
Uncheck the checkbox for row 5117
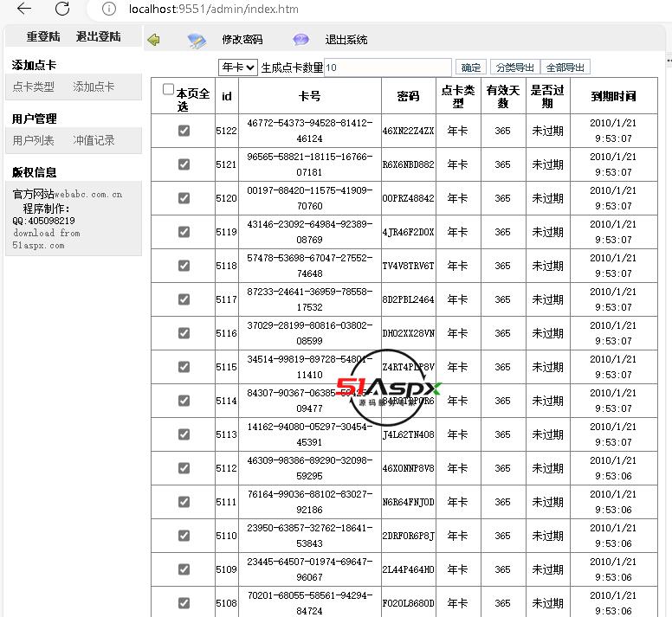(x=184, y=299)
